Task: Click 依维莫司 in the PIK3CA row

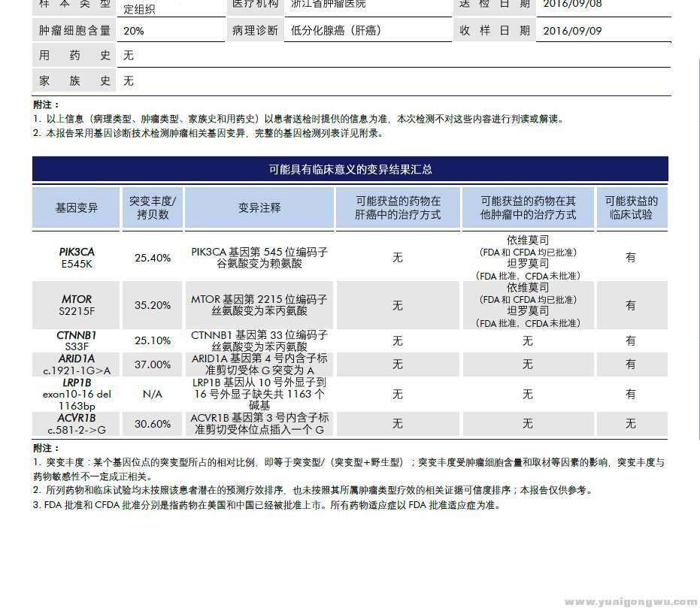Action: (528, 240)
